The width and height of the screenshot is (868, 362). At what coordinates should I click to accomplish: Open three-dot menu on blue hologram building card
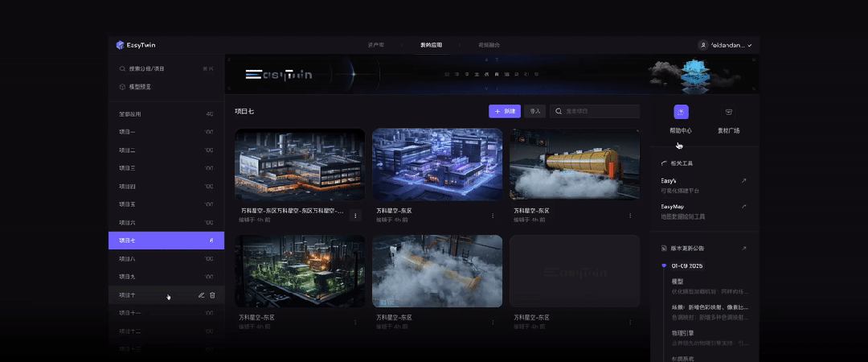coord(493,215)
